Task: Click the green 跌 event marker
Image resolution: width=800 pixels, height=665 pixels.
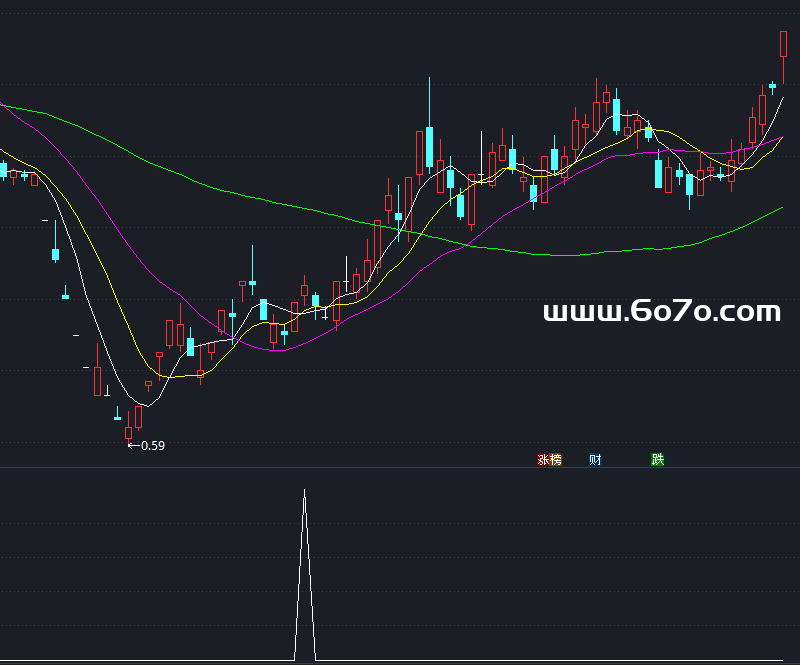Action: [658, 460]
